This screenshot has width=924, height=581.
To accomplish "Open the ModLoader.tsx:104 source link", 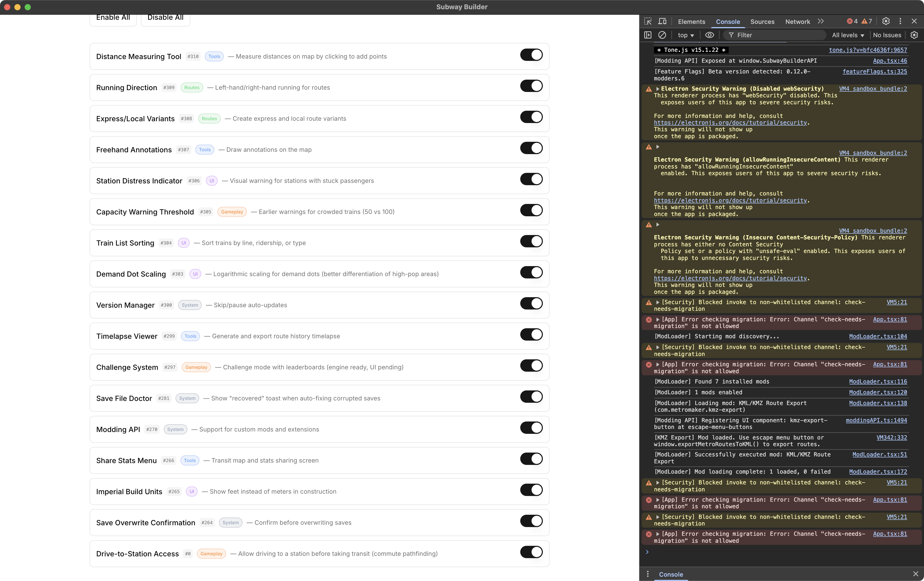I will tap(878, 336).
